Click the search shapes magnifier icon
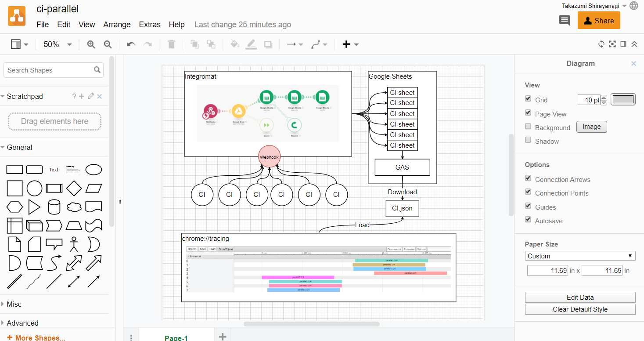 [97, 70]
